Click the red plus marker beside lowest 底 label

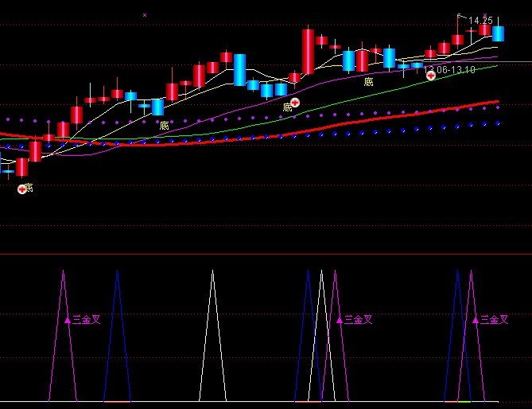22,189
